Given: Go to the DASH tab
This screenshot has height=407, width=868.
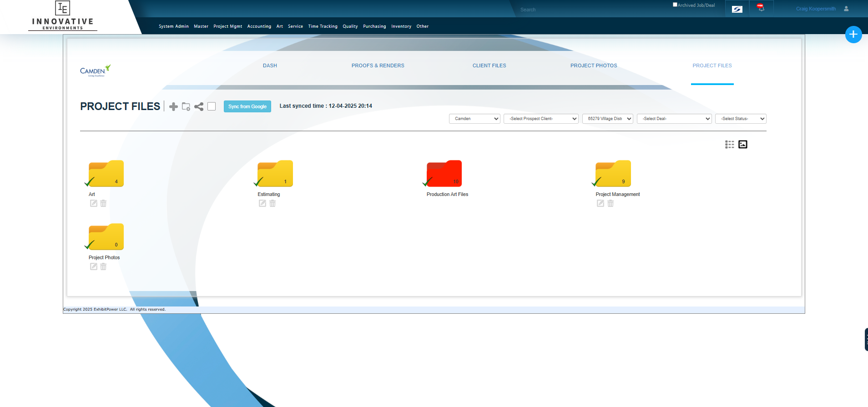Looking at the screenshot, I should pyautogui.click(x=270, y=65).
